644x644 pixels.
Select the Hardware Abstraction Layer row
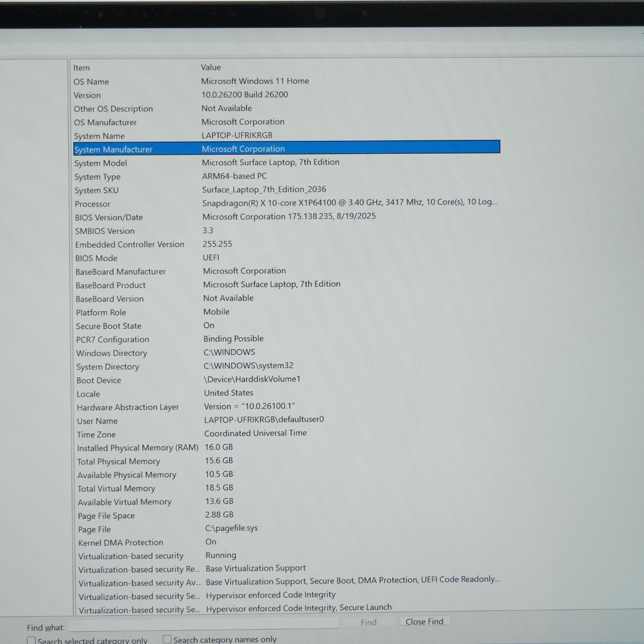click(289, 407)
